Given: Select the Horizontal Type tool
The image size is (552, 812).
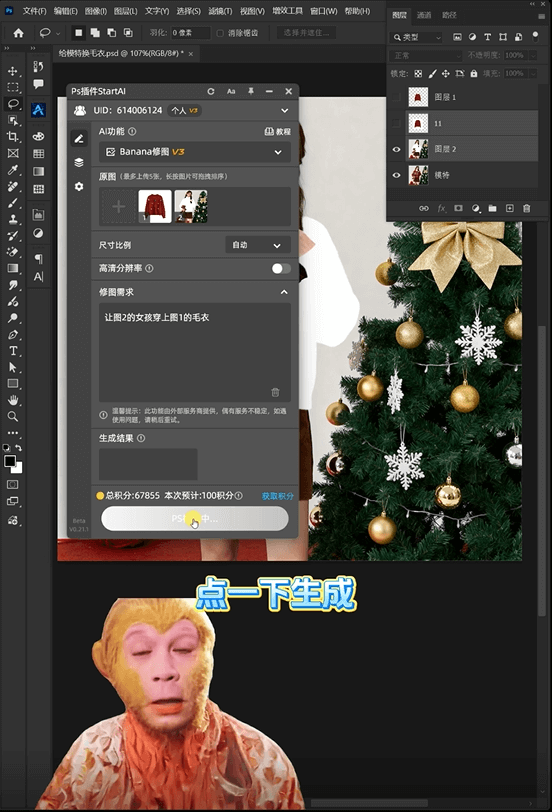Looking at the screenshot, I should click(13, 351).
